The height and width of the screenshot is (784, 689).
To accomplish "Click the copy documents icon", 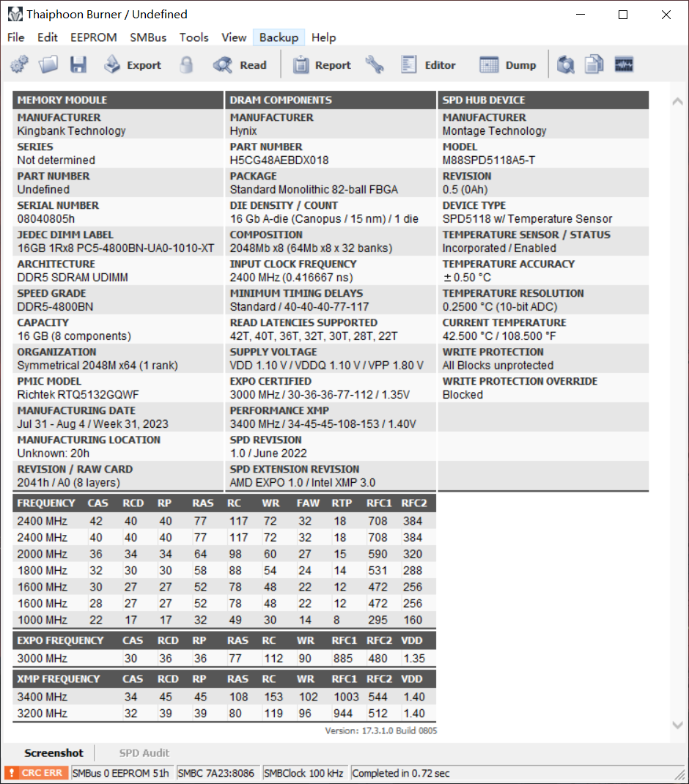I will [594, 64].
